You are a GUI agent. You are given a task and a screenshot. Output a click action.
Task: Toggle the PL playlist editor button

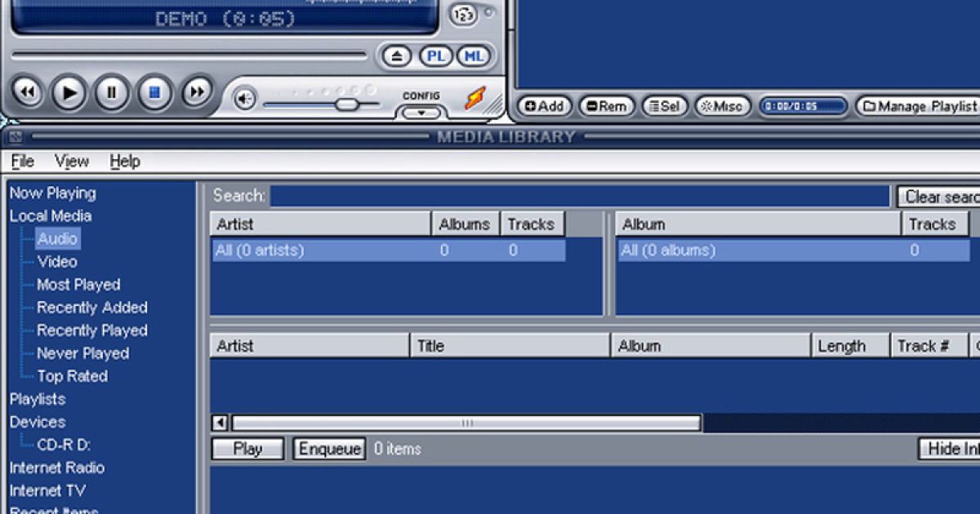tap(436, 56)
